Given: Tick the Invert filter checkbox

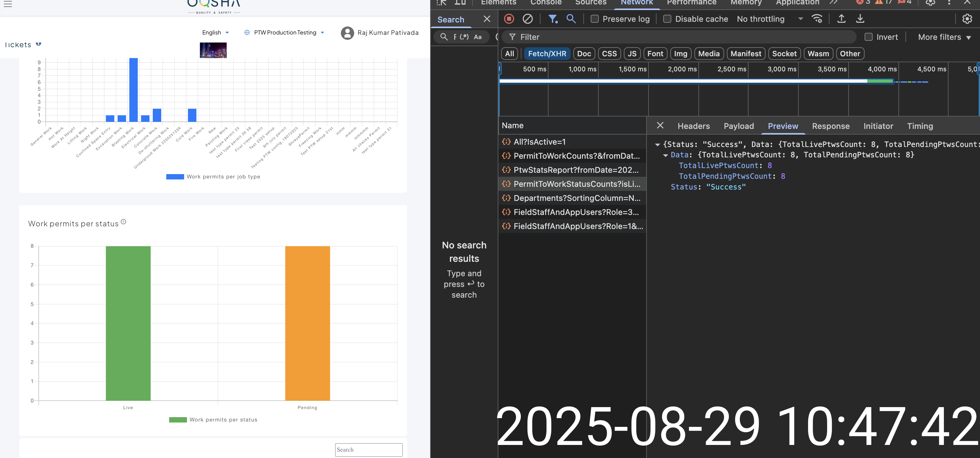Looking at the screenshot, I should pos(868,37).
